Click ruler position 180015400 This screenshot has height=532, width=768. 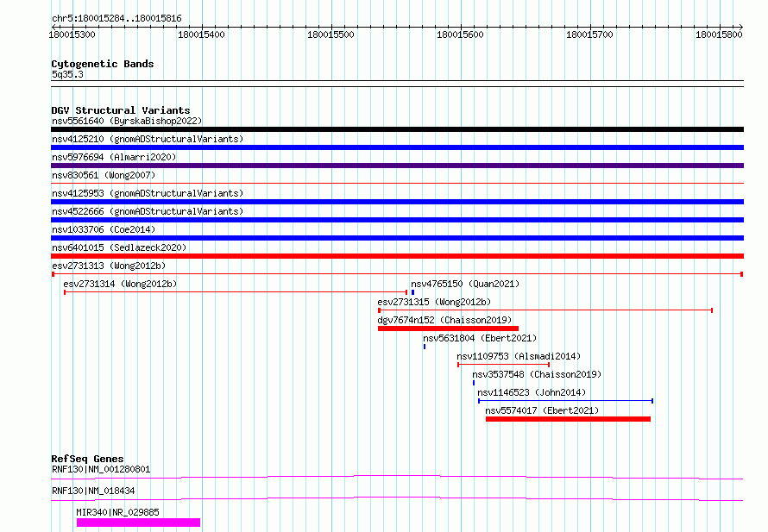tap(201, 34)
